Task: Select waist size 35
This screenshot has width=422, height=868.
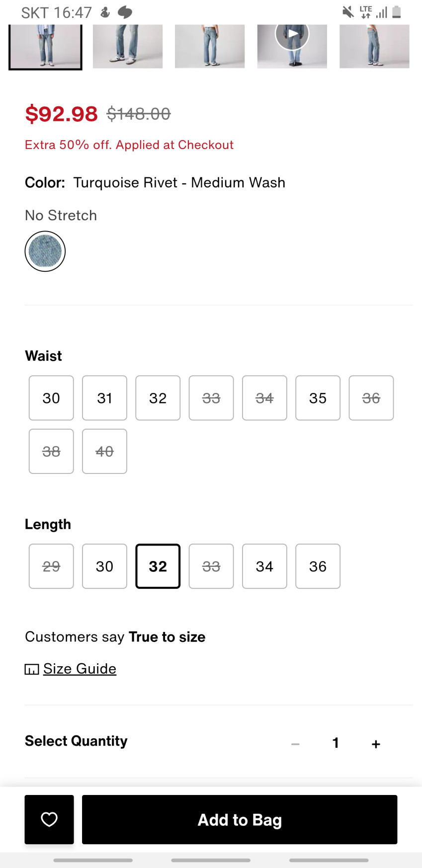Action: click(318, 398)
